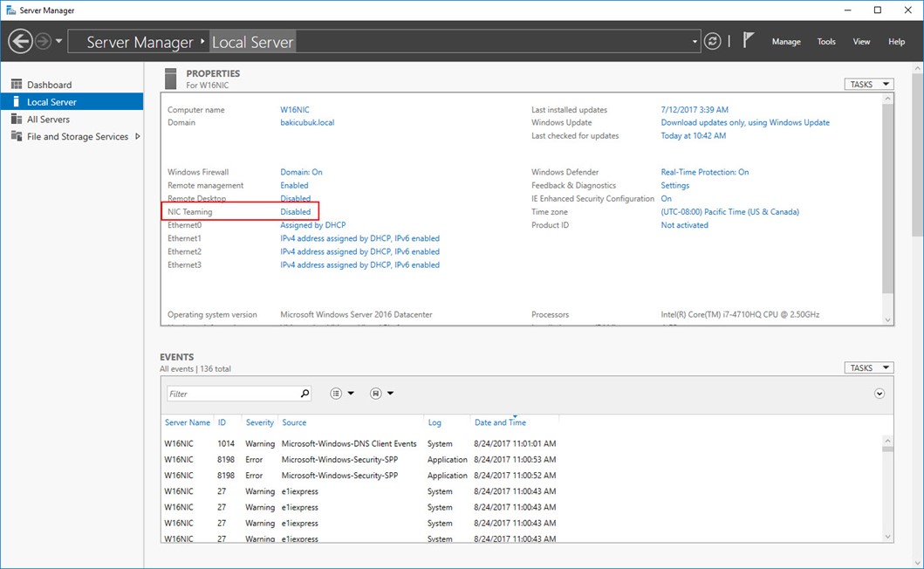Click the Ethernet1 IPv4 address link
The width and height of the screenshot is (924, 569).
coord(360,238)
